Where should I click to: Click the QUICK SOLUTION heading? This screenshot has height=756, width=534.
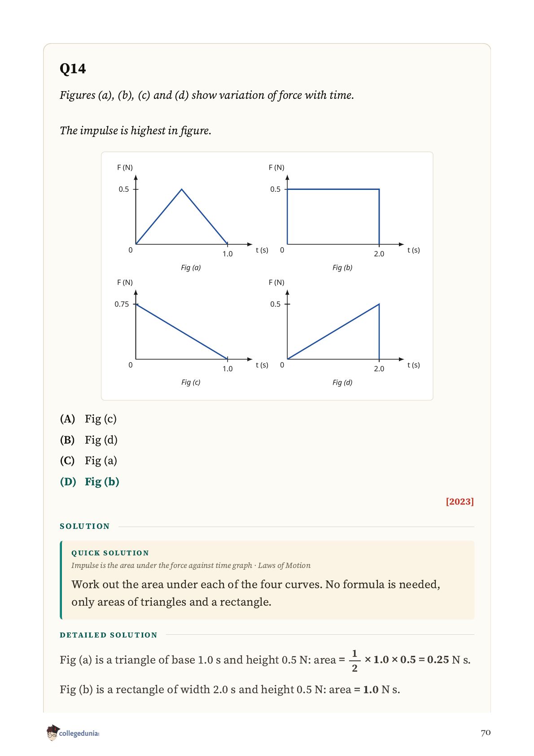click(x=110, y=553)
